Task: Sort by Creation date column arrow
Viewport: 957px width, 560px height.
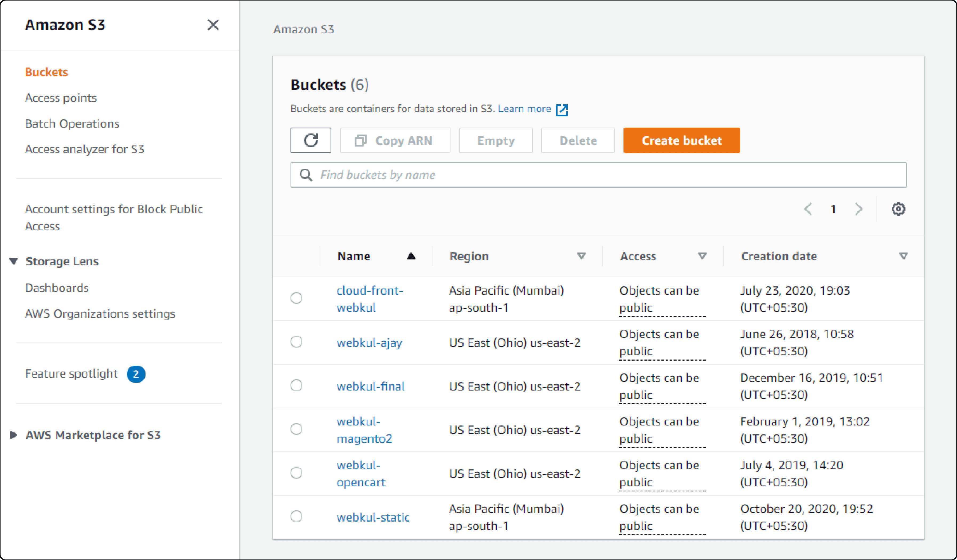Action: click(903, 256)
